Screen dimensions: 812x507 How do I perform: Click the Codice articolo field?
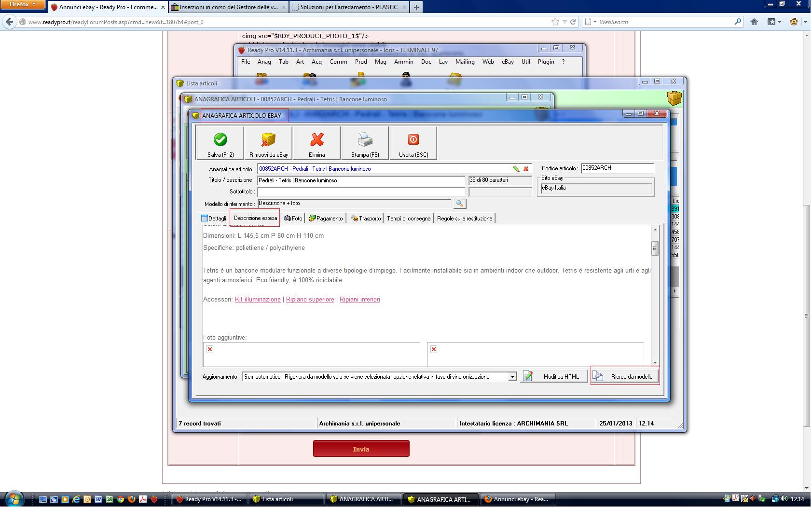click(618, 168)
